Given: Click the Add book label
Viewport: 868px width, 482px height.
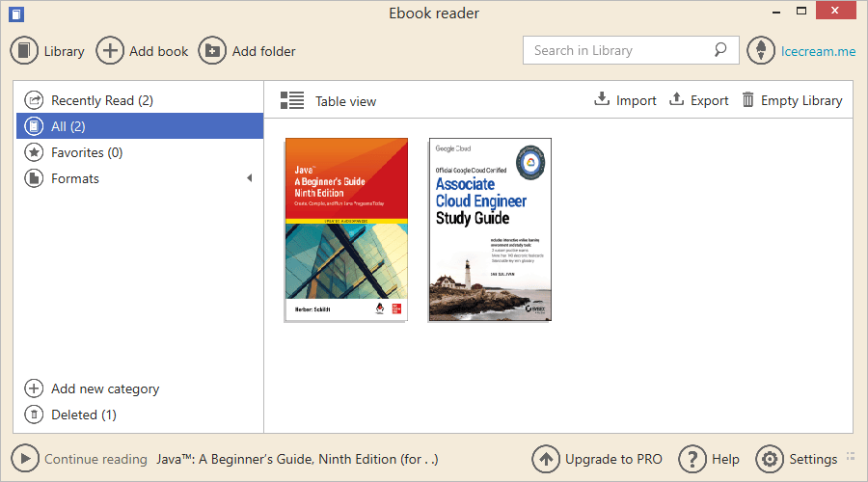Looking at the screenshot, I should click(x=159, y=51).
